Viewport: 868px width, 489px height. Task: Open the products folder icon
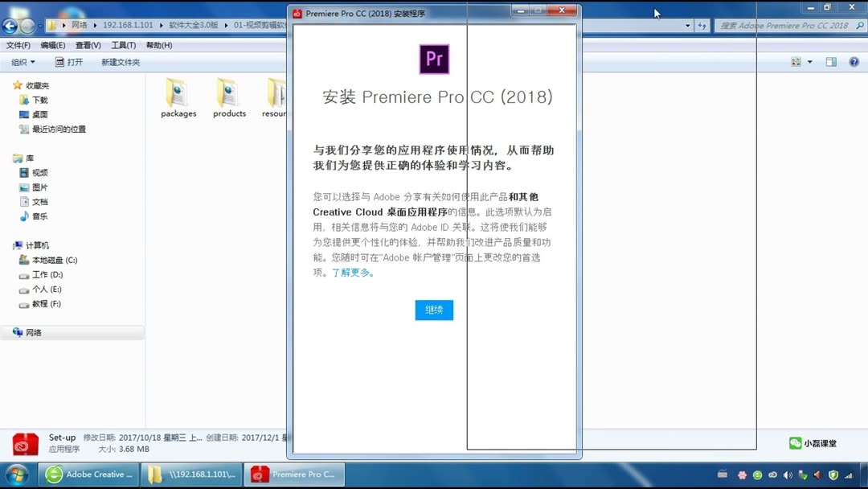click(228, 92)
